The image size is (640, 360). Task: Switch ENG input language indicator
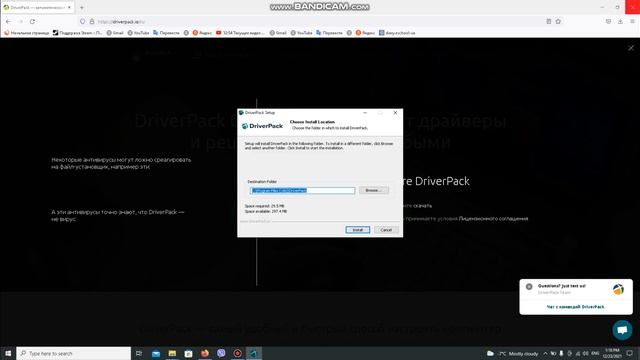(x=596, y=353)
